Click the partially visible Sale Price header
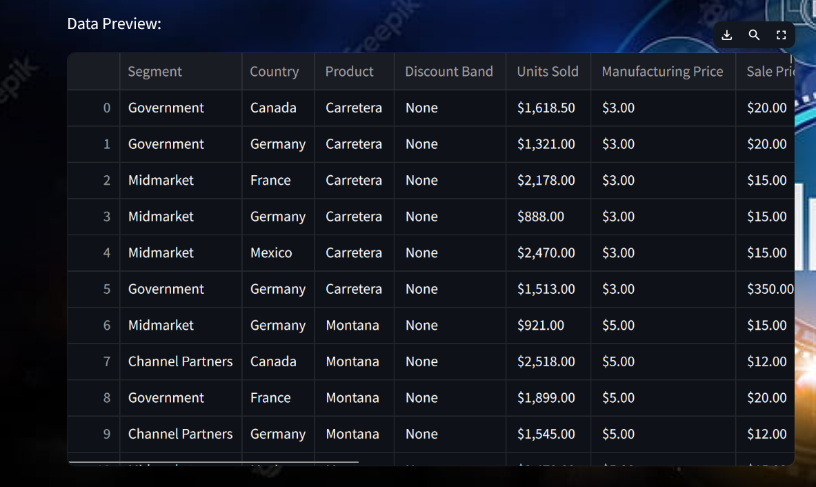 click(766, 71)
